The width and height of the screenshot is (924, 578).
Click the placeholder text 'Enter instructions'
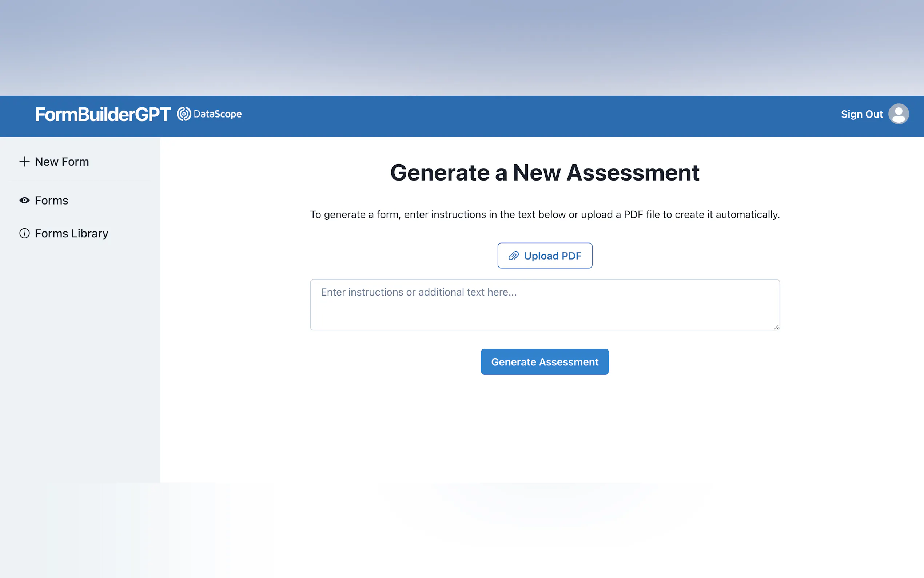tap(418, 292)
